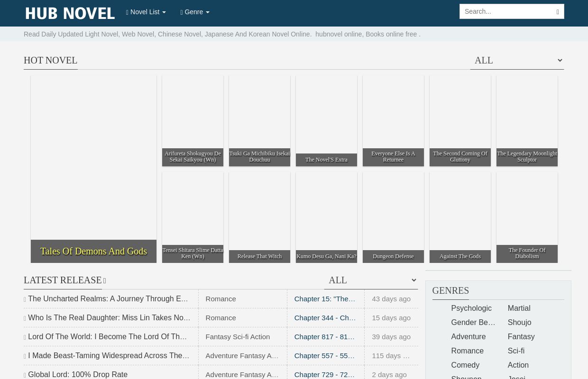This screenshot has height=379, width=588.
Task: Open the Novel List menu
Action: point(146,12)
